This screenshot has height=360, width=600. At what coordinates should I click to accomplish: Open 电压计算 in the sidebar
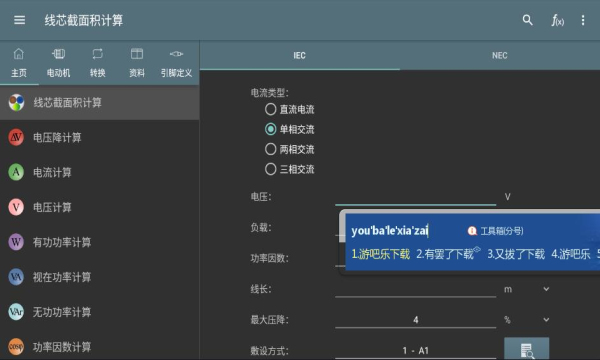coord(99,207)
